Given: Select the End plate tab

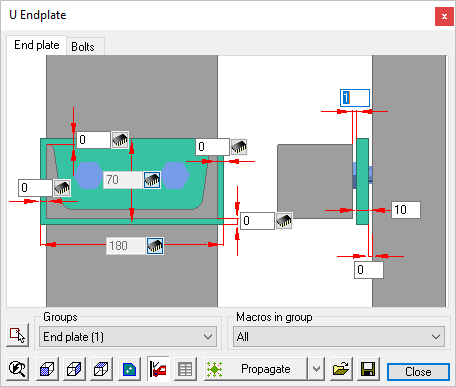Looking at the screenshot, I should click(x=37, y=45).
